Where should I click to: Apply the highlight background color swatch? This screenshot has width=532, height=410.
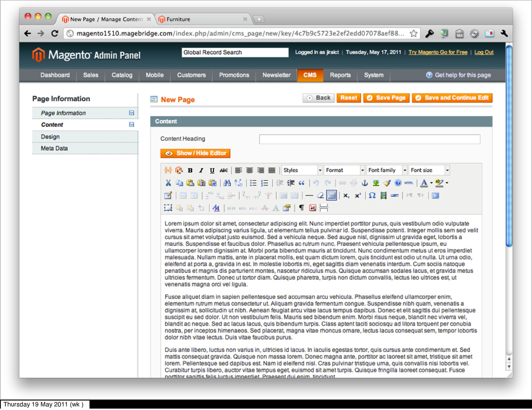(439, 183)
